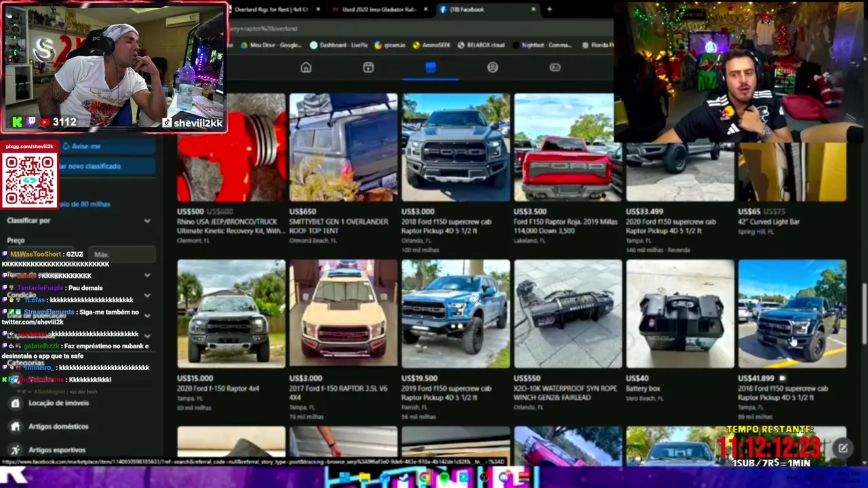Open File Explorer from the taskbar
This screenshot has height=488, width=868.
(x=366, y=478)
